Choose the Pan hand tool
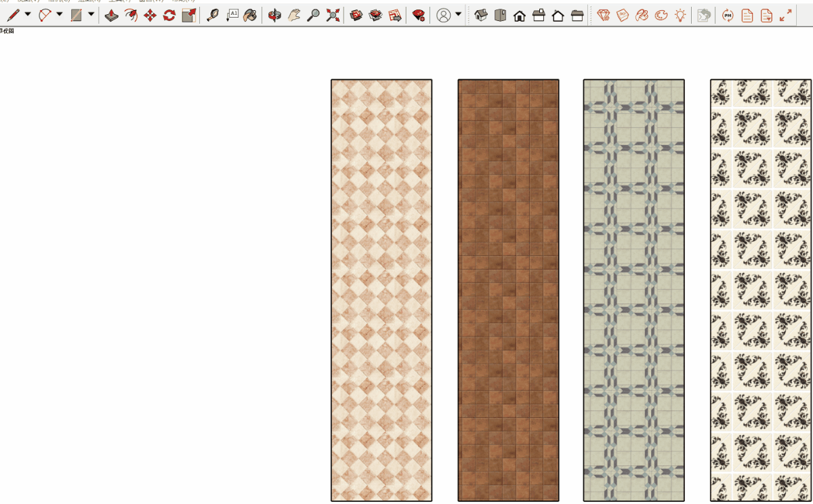The width and height of the screenshot is (813, 504). [x=294, y=15]
